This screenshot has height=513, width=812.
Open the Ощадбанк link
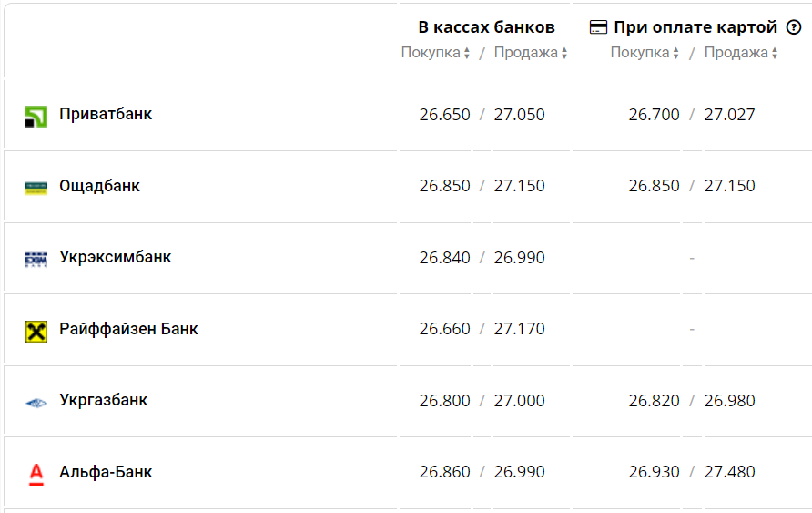pos(99,186)
